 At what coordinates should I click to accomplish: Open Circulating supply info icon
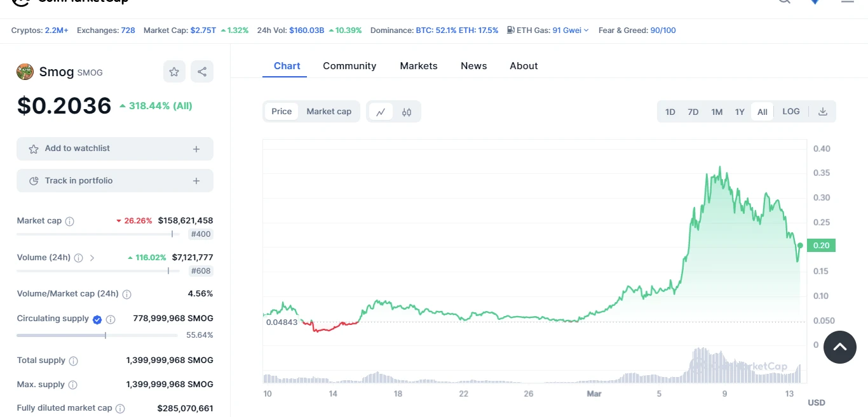pyautogui.click(x=111, y=319)
